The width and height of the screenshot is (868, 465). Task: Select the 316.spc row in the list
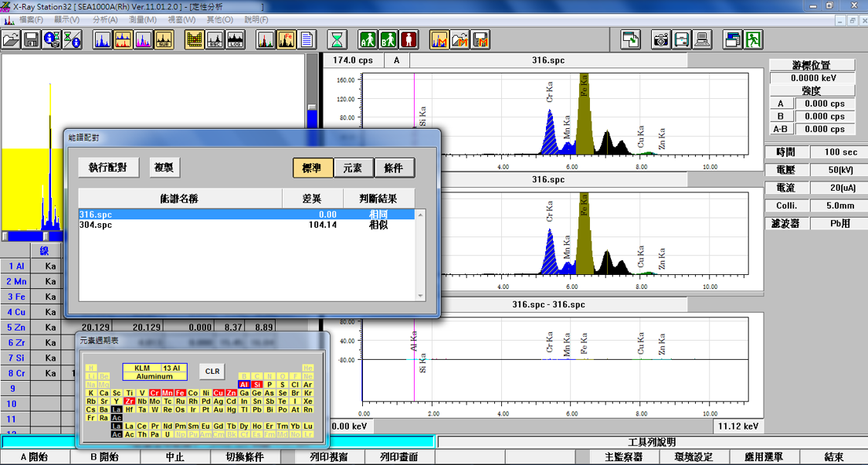click(246, 214)
